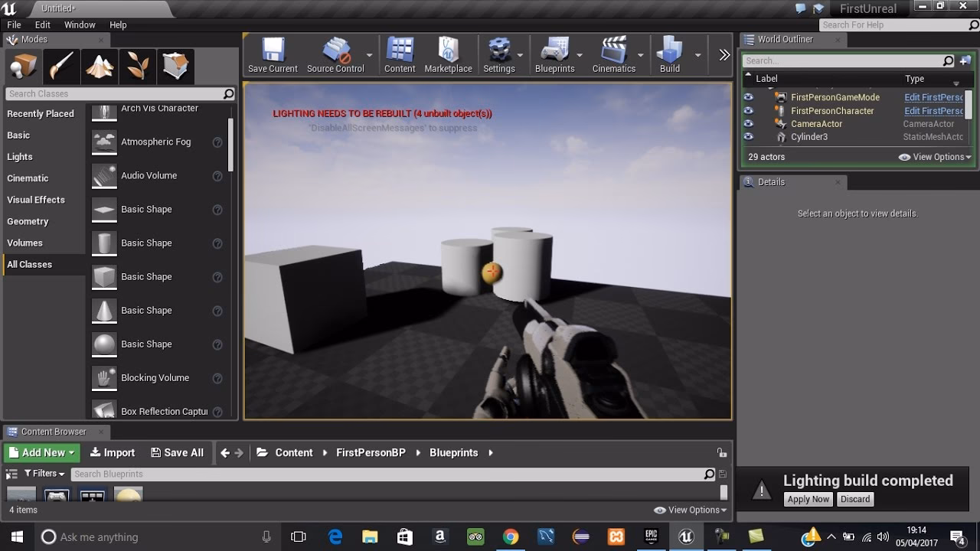This screenshot has width=980, height=551.
Task: Click the Edit FirstPersonCharacter blueprint link
Action: click(x=933, y=111)
